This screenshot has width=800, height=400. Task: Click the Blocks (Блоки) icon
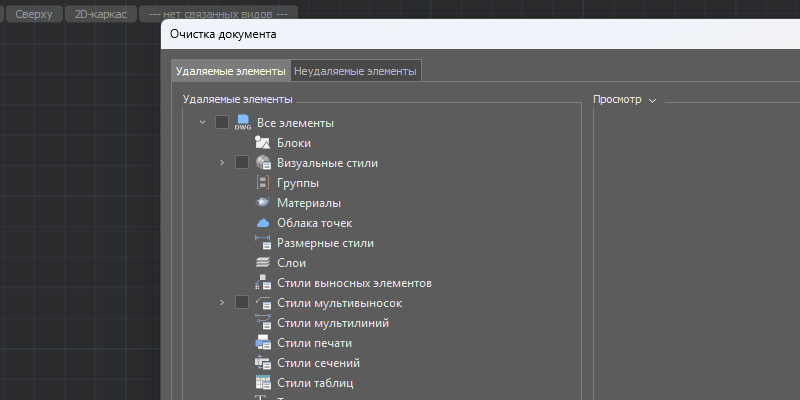(x=263, y=143)
